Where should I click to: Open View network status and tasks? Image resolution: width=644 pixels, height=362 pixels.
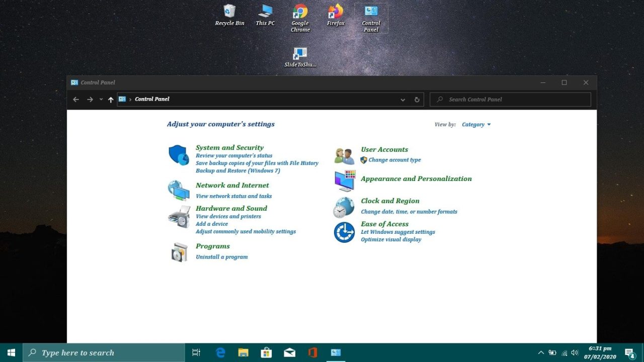pos(233,196)
